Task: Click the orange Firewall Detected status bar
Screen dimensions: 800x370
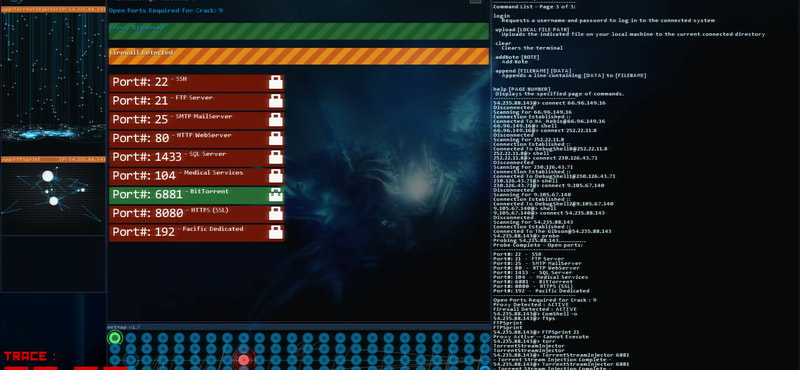Action: coord(298,56)
